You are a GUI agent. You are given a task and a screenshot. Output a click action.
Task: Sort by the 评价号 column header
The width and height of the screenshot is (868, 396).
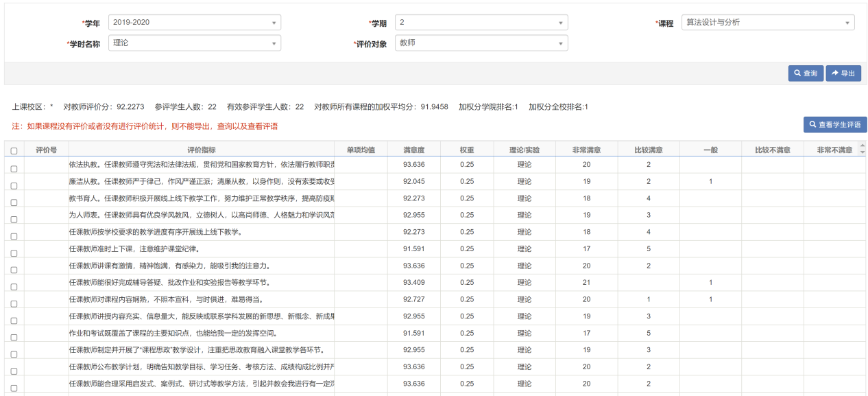[46, 150]
